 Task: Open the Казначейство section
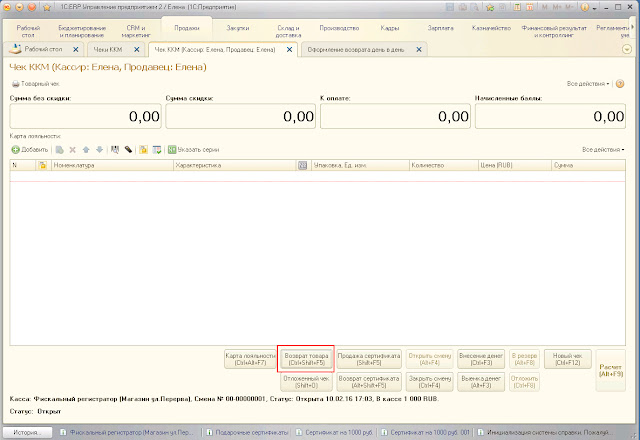[491, 28]
